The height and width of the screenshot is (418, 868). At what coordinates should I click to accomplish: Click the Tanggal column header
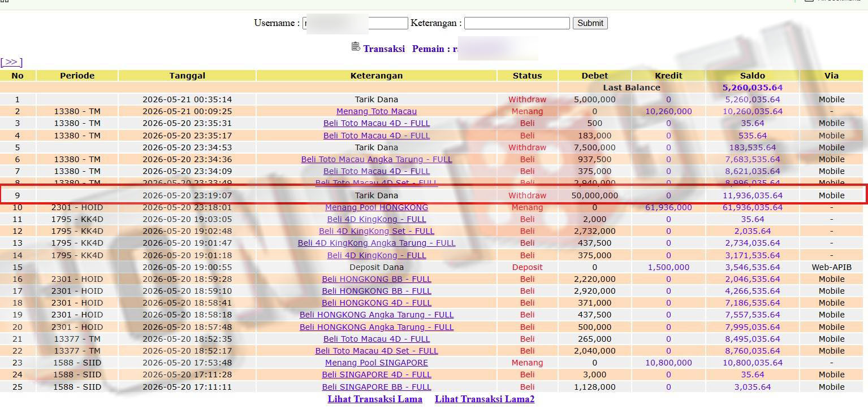pos(187,76)
